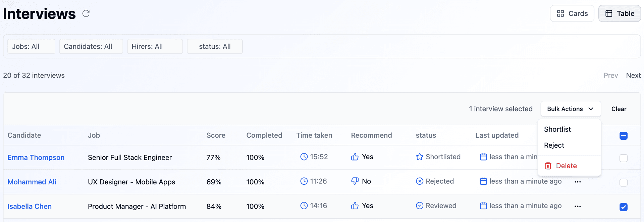Uncheck Isabella Chen's row checkbox
The image size is (644, 222).
click(x=623, y=207)
